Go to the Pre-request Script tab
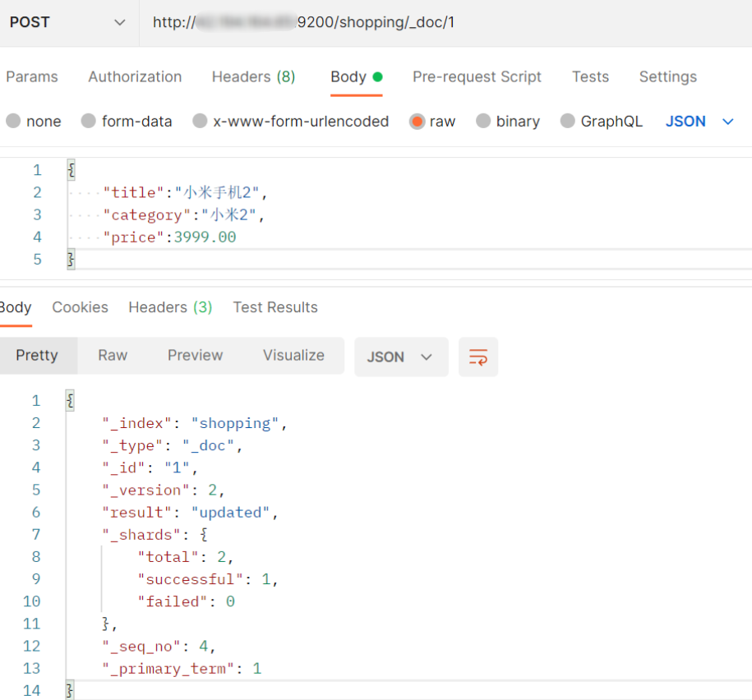The width and height of the screenshot is (752, 700). pyautogui.click(x=477, y=77)
